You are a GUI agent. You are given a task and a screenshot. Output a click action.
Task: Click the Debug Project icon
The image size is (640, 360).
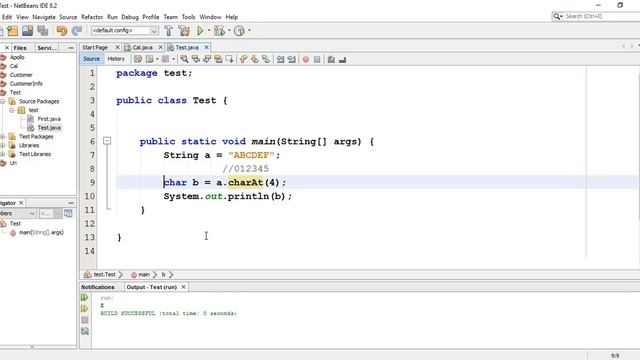[x=219, y=31]
